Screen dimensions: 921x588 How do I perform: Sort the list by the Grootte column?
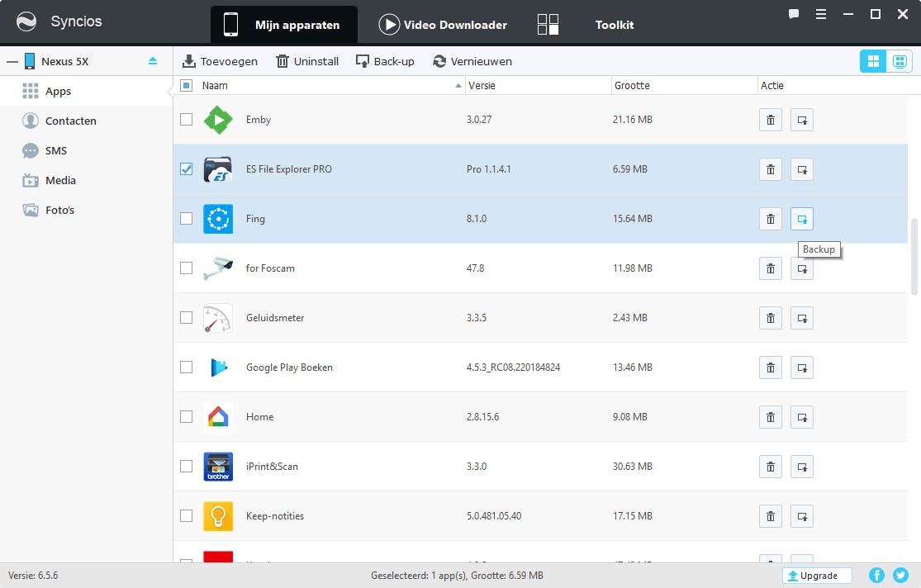click(684, 86)
